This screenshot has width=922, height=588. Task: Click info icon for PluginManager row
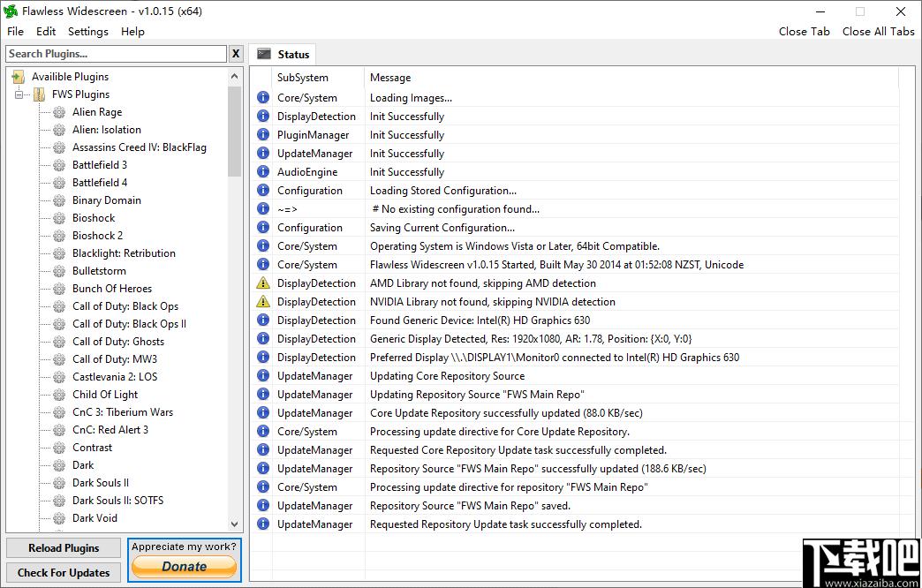click(263, 135)
